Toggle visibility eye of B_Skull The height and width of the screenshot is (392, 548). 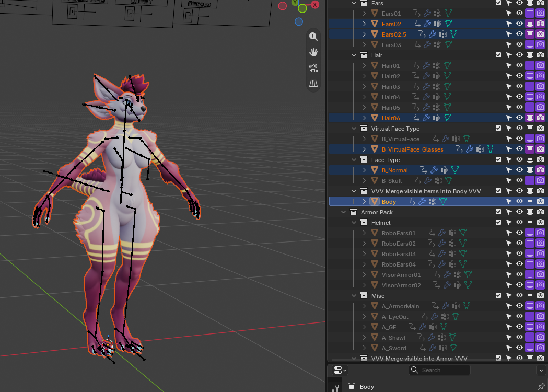519,180
